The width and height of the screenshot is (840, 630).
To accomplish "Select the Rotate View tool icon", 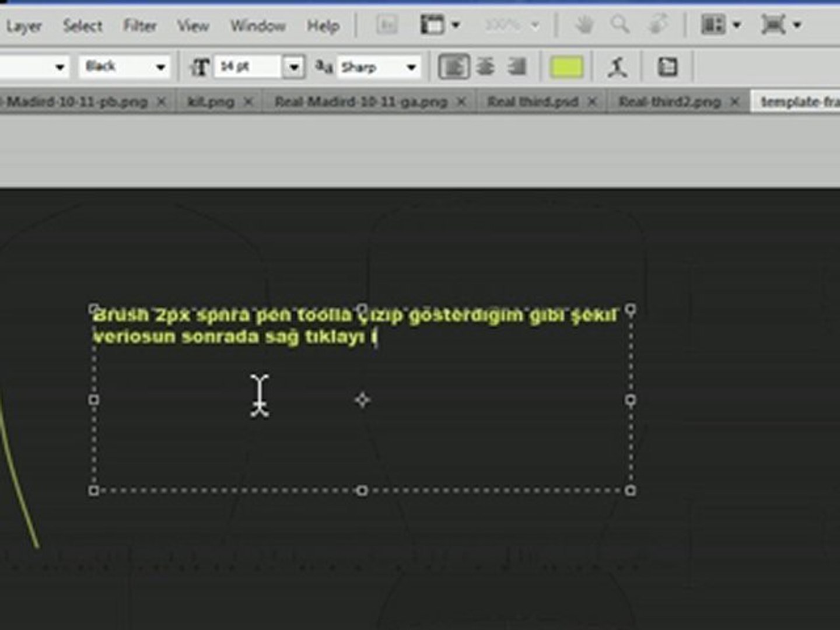I will coord(658,25).
